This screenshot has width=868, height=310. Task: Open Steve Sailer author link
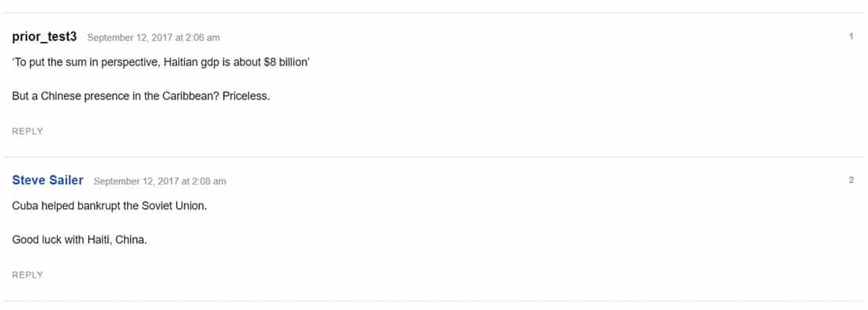47,181
